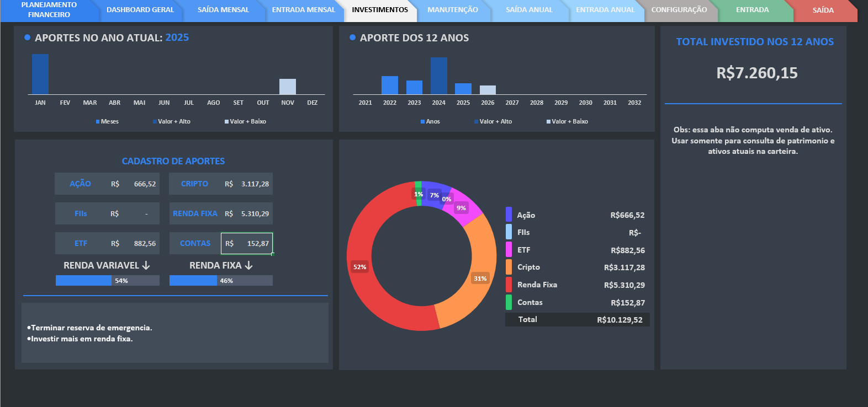The height and width of the screenshot is (407, 868).
Task: Switch to the SAÍDA ANUAL tab
Action: coord(529,10)
